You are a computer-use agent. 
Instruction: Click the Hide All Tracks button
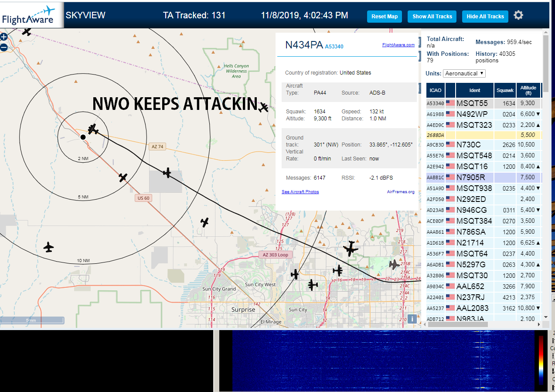click(485, 17)
